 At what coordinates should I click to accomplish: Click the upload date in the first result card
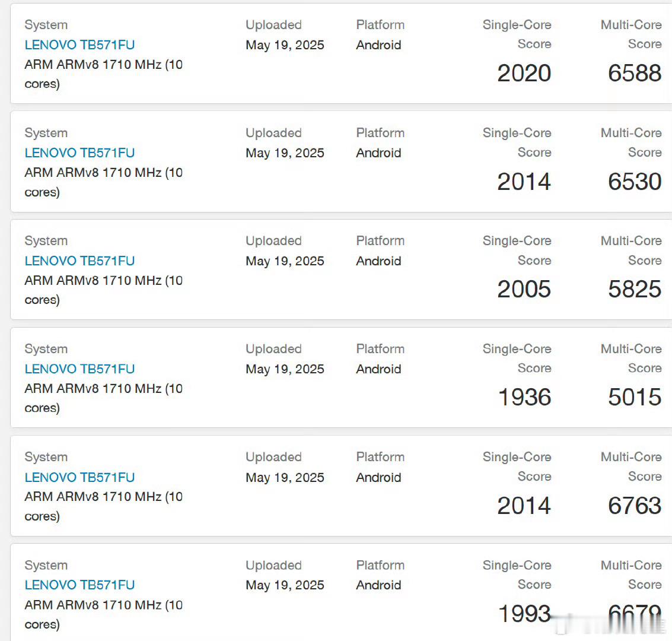[x=285, y=45]
